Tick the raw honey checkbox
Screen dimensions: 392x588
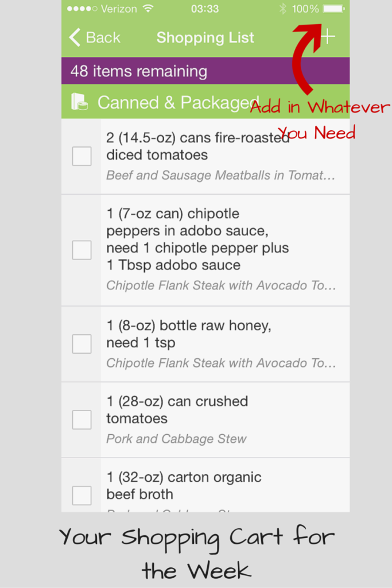(81, 344)
